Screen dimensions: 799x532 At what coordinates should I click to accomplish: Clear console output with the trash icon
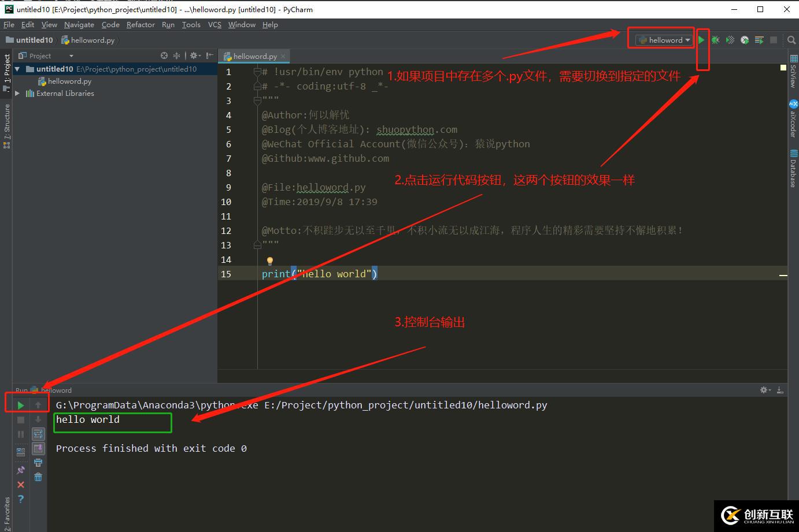(x=38, y=476)
